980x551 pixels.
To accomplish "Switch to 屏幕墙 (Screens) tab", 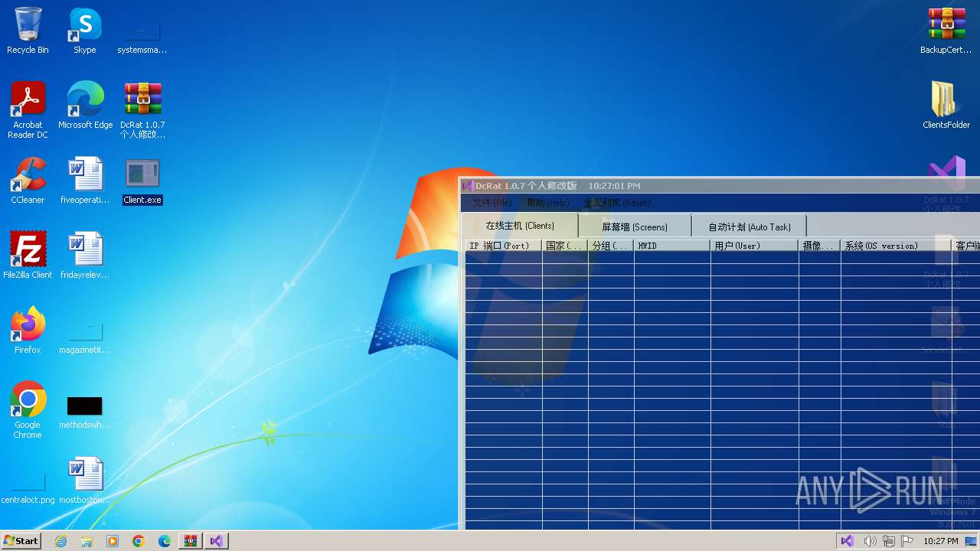I will pyautogui.click(x=635, y=227).
